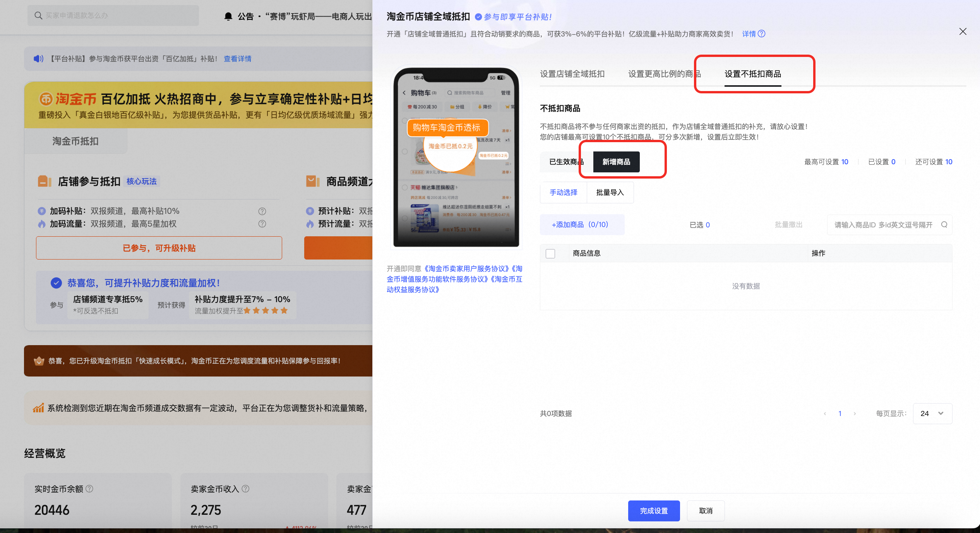Click the 补贴力度提升至7% – 10% card
This screenshot has height=533, width=980.
click(x=242, y=305)
